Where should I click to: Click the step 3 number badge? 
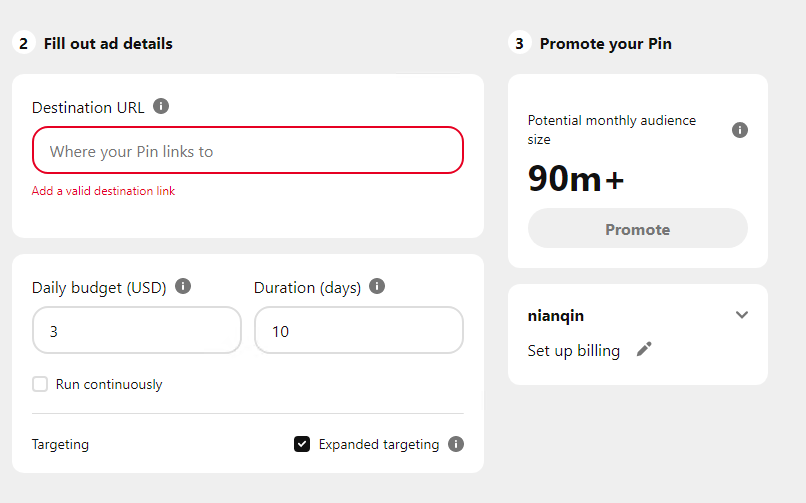pyautogui.click(x=519, y=44)
